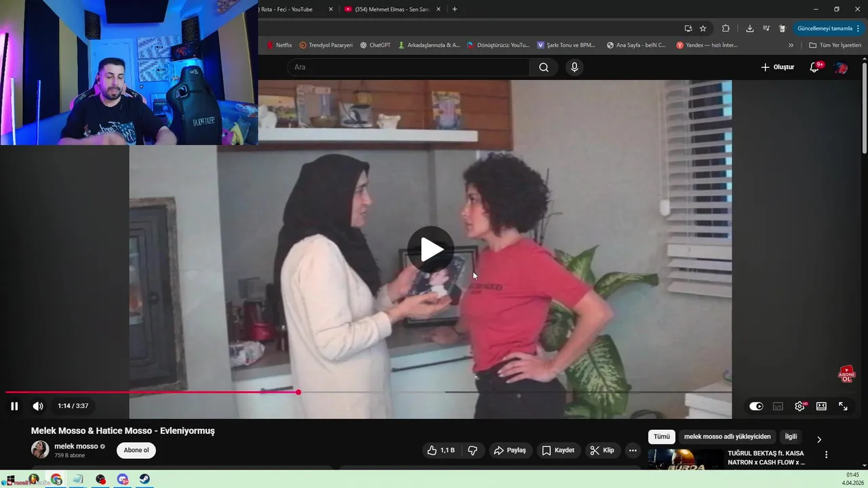
Task: Open Google Chrome in the taskbar
Action: [56, 479]
